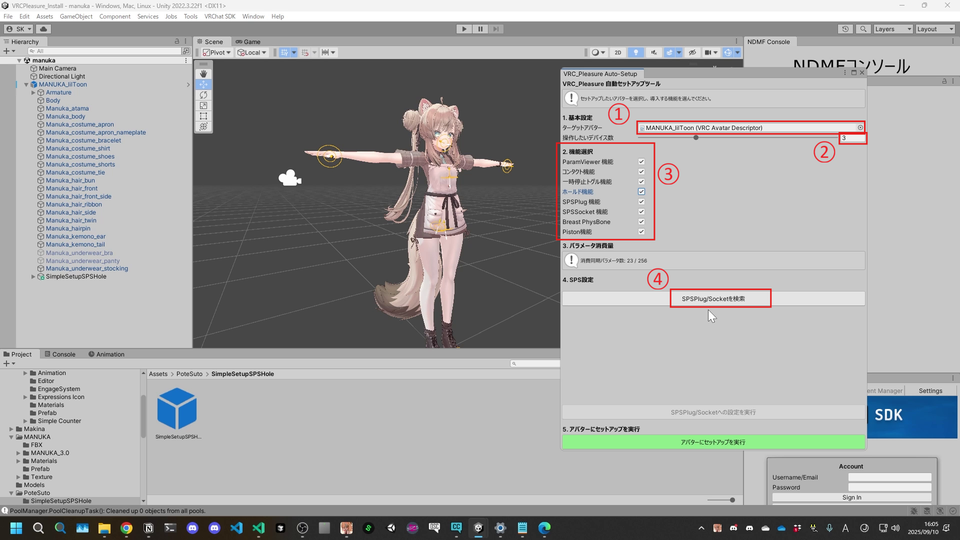Screen dimensions: 960x540
Task: Expand the Makina folder in Project
Action: pyautogui.click(x=11, y=429)
